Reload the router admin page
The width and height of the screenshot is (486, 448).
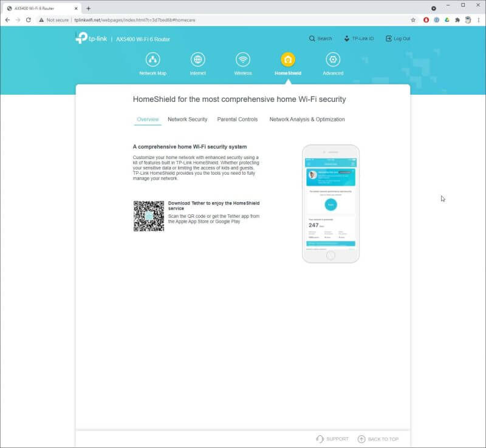pos(29,20)
